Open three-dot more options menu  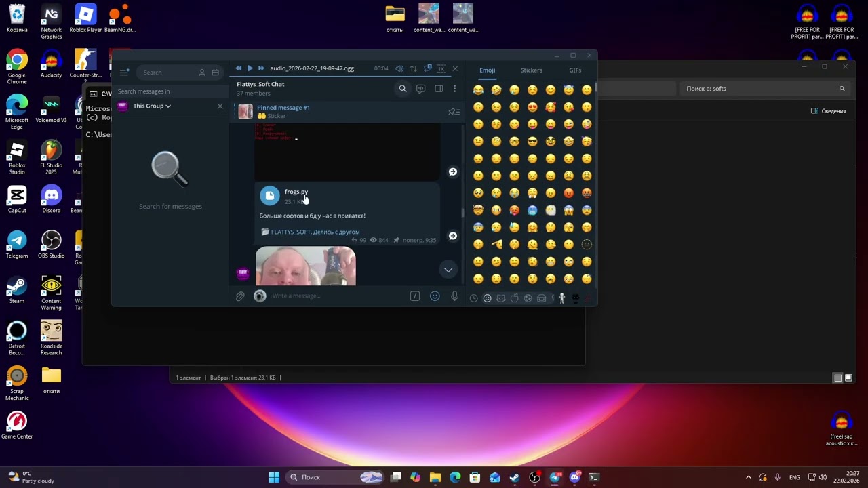tap(454, 89)
